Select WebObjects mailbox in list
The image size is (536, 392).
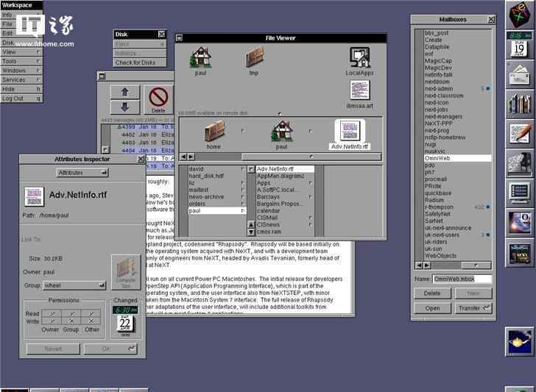[x=458, y=256]
